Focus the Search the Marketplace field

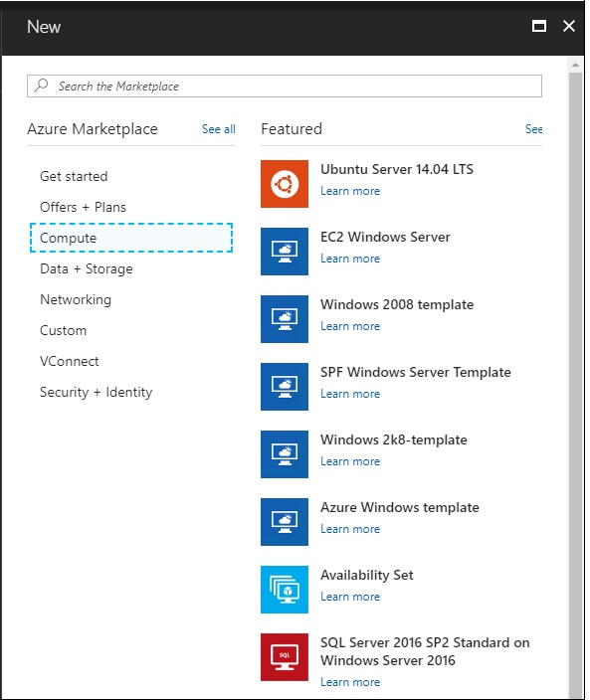(x=285, y=86)
